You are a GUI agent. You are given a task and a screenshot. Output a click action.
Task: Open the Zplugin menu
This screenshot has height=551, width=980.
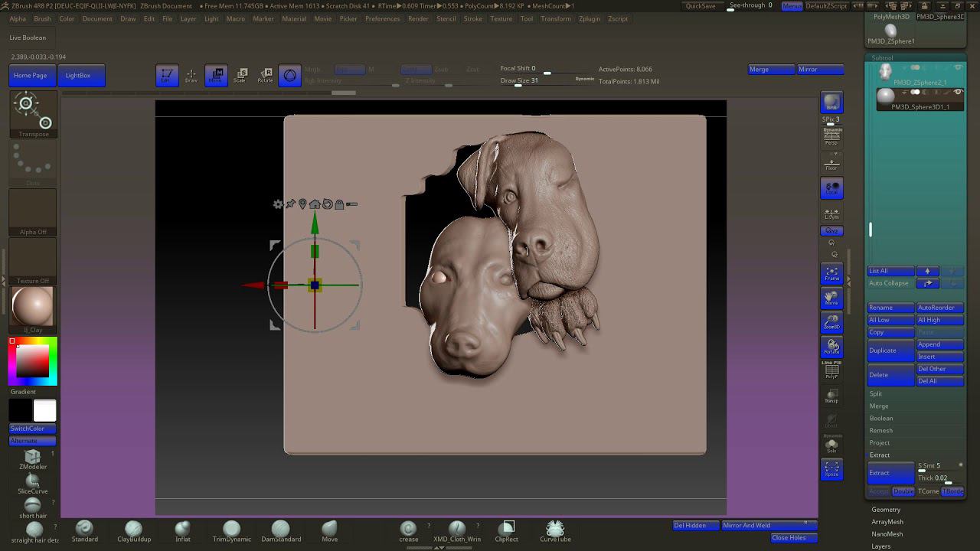590,18
